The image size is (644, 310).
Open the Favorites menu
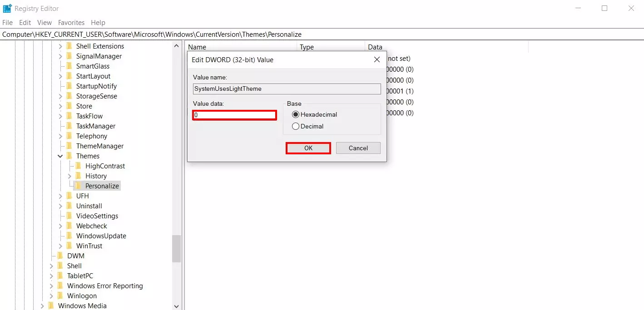[71, 22]
